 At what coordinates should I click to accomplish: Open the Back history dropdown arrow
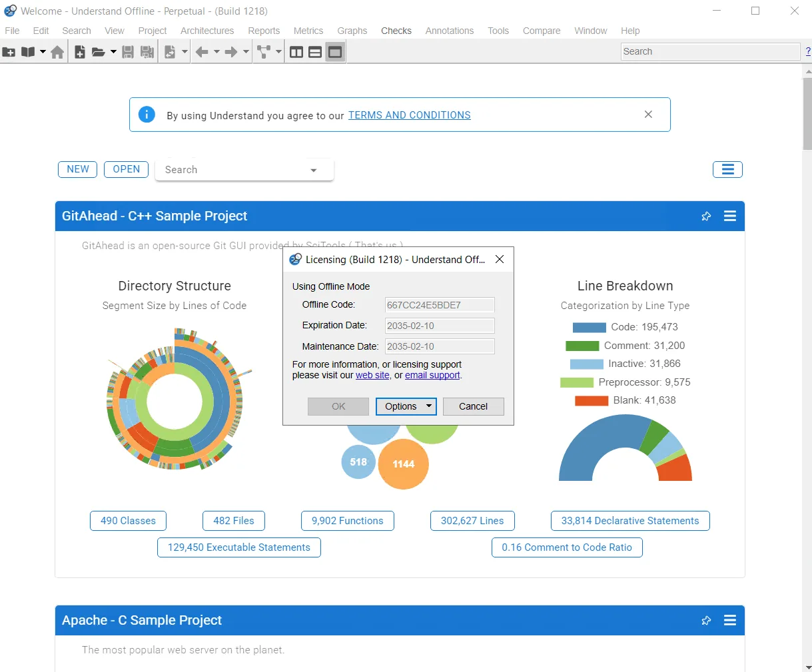216,52
